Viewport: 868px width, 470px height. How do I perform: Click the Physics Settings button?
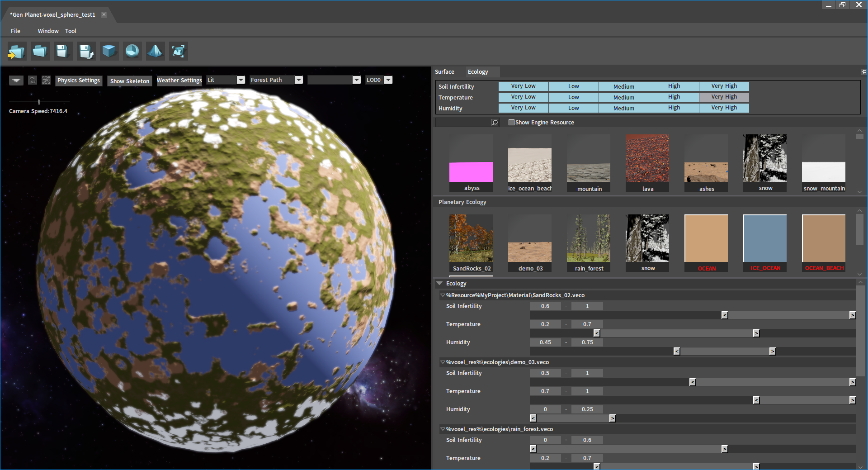79,81
